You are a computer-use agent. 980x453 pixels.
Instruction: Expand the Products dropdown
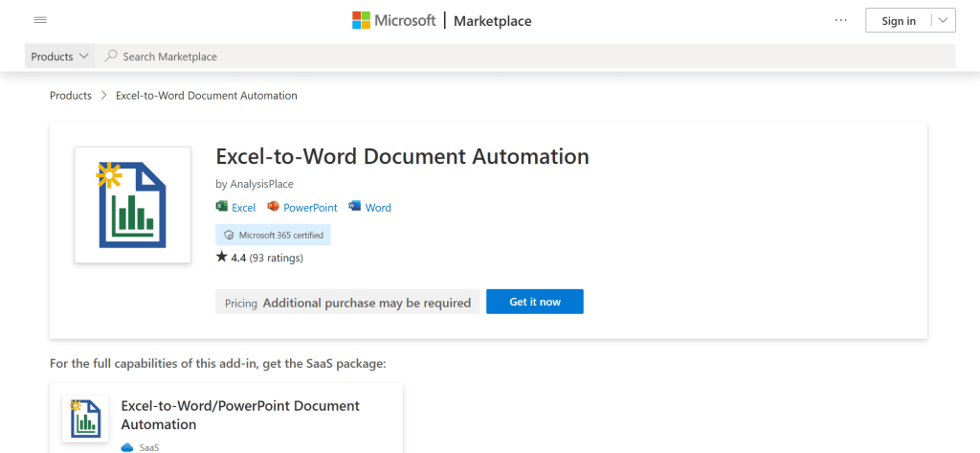[60, 57]
